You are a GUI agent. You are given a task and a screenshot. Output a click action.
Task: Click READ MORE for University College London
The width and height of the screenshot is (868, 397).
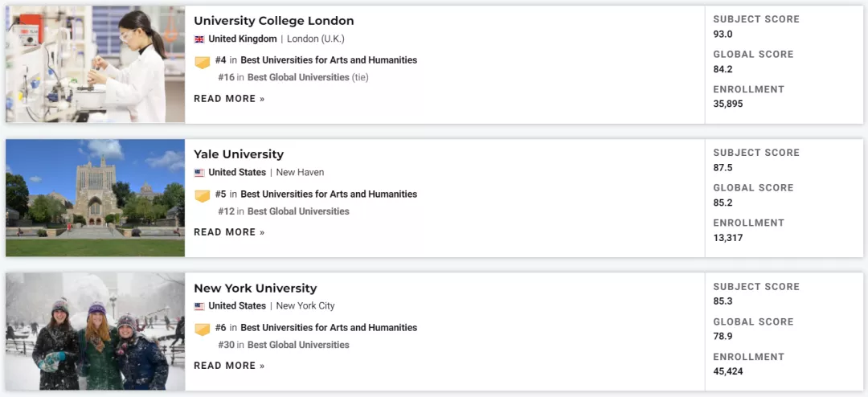(229, 99)
